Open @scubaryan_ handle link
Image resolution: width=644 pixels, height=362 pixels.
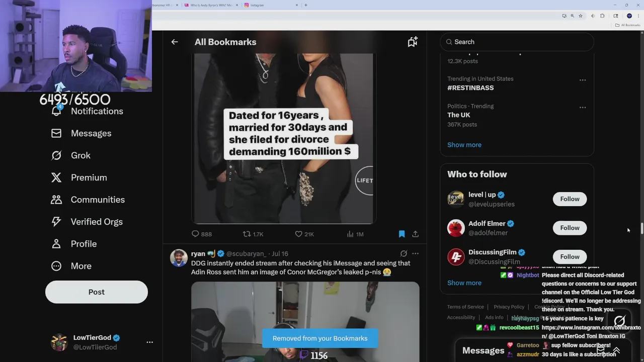pyautogui.click(x=246, y=254)
